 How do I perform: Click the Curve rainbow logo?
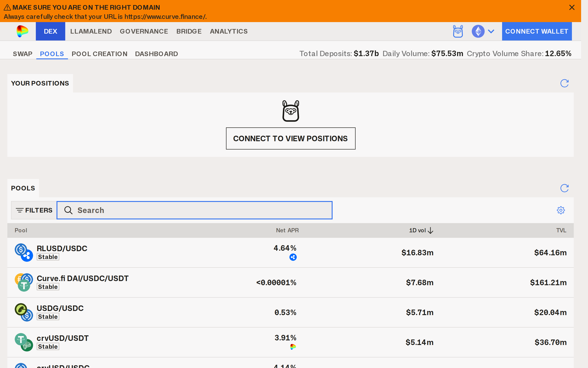pyautogui.click(x=22, y=32)
